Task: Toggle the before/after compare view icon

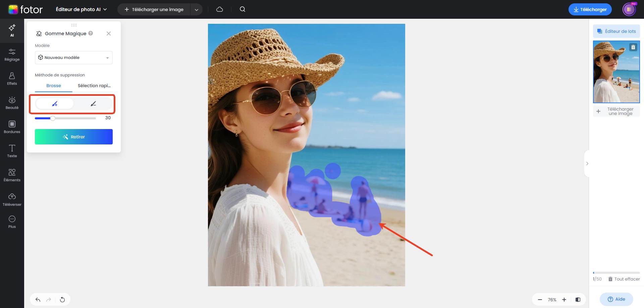Action: pos(578,299)
